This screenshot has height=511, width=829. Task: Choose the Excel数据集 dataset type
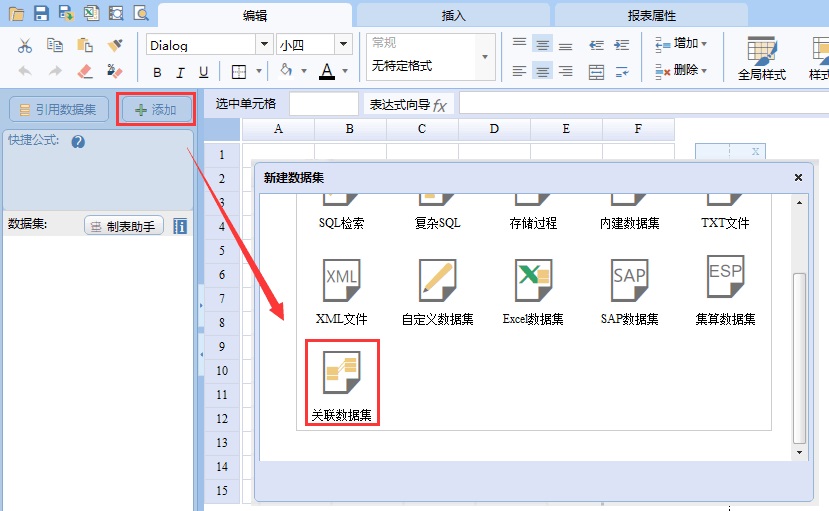point(533,281)
